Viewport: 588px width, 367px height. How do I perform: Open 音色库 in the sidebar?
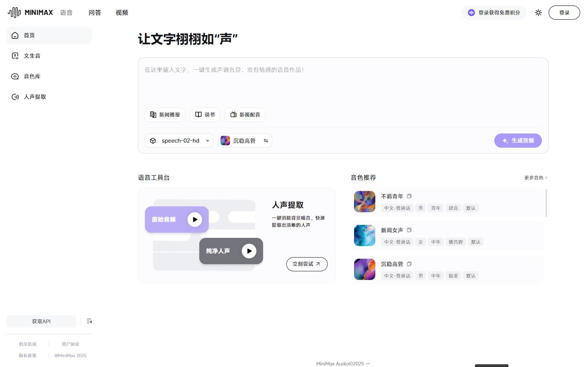(x=49, y=76)
